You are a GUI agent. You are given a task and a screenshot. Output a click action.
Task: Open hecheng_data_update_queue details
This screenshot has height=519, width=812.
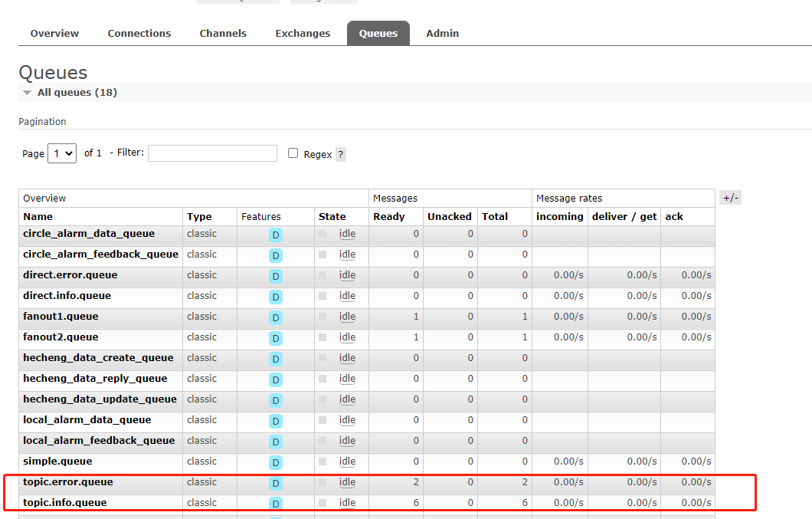point(100,399)
